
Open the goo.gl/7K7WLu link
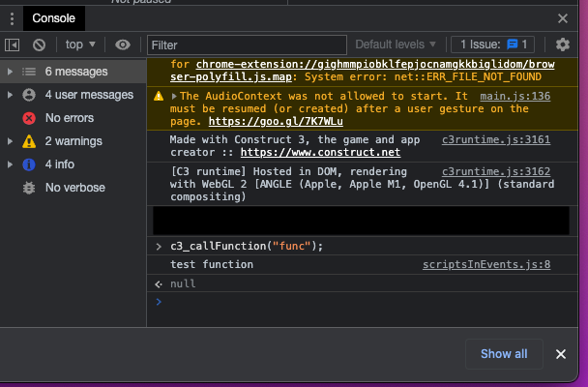[x=276, y=122]
